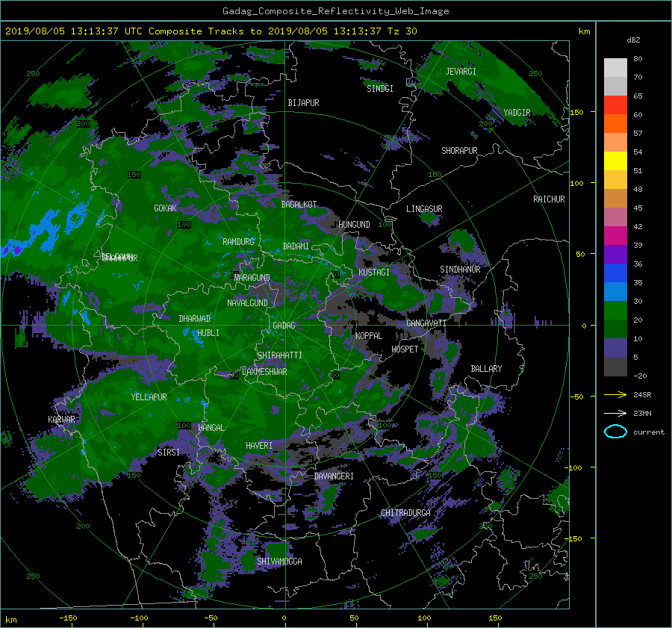Click the HAVERI city label
The width and height of the screenshot is (672, 628).
pos(259,446)
